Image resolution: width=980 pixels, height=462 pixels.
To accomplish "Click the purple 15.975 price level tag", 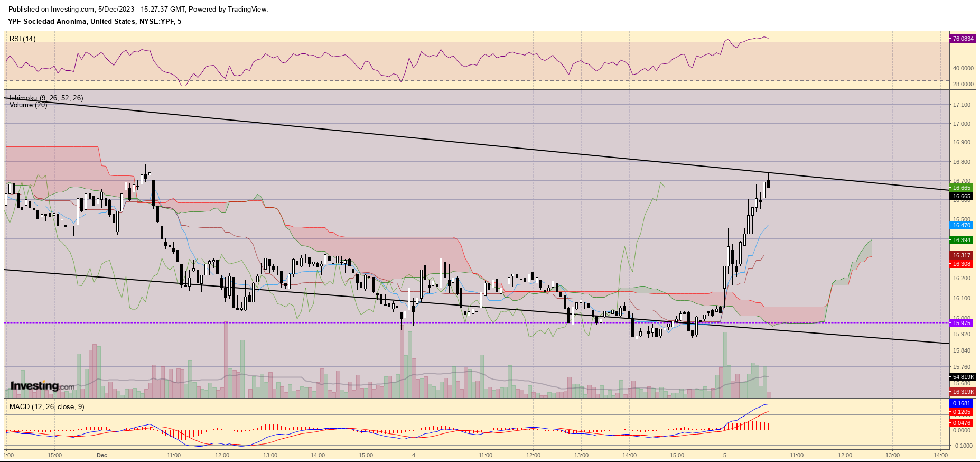I will [x=962, y=323].
